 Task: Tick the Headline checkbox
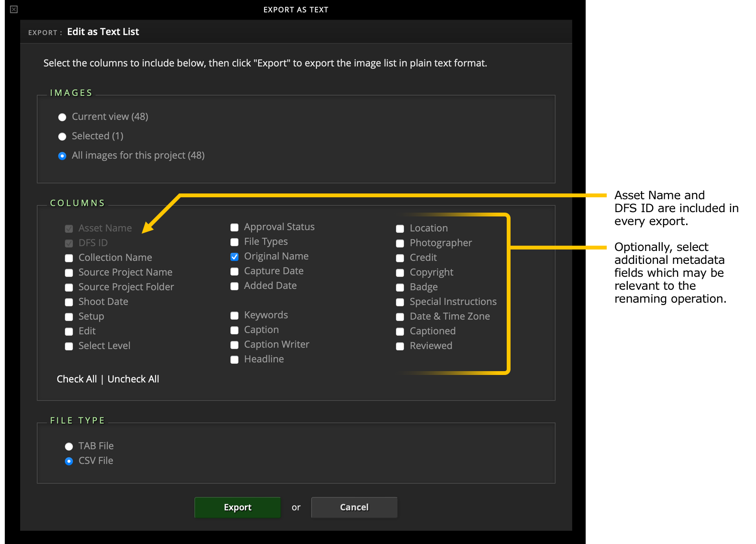[234, 360]
